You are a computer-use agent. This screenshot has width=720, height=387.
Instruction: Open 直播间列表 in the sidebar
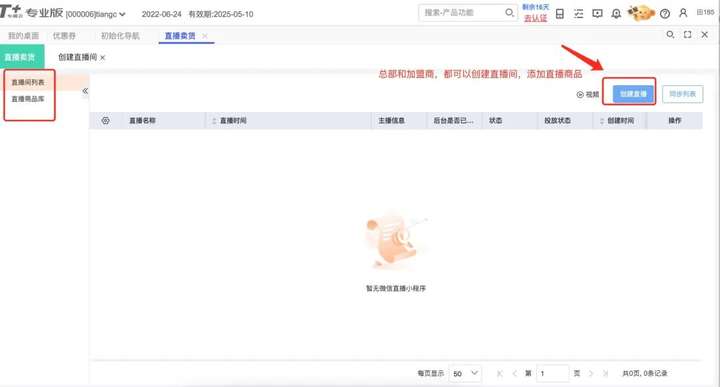click(x=28, y=83)
